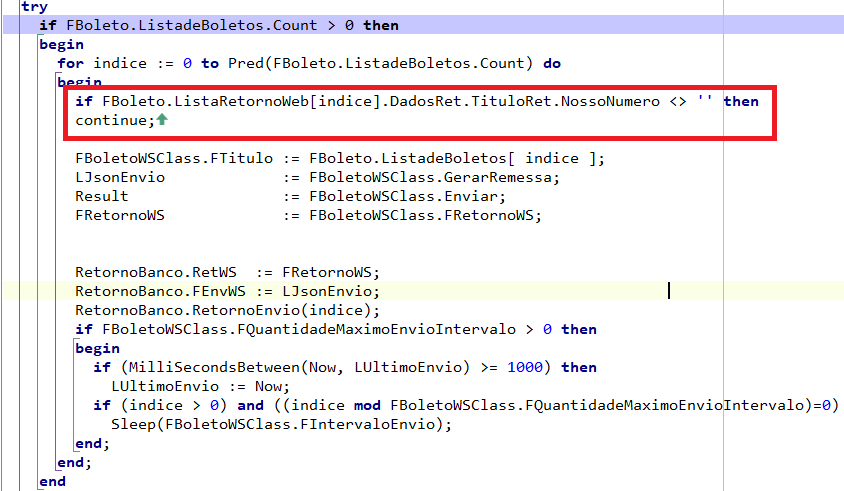844x491 pixels.
Task: Click the number 1000 in the MilliSecondsBetween line
Action: coord(525,368)
